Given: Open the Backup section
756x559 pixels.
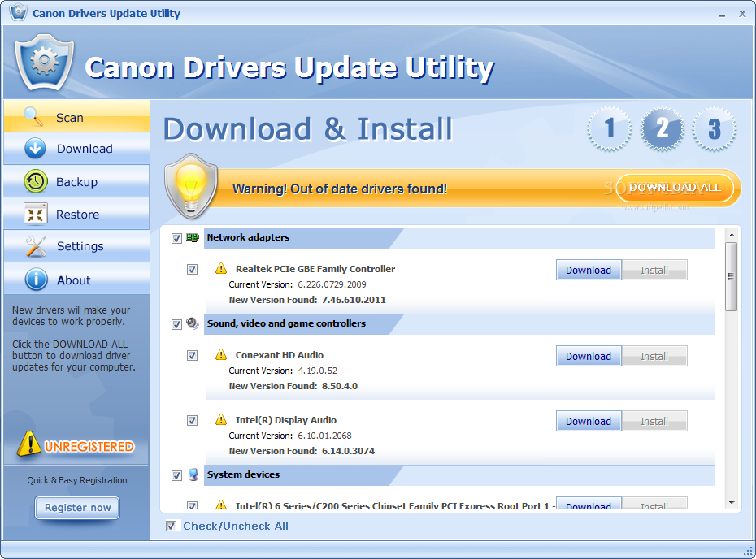Looking at the screenshot, I should pyautogui.click(x=76, y=181).
